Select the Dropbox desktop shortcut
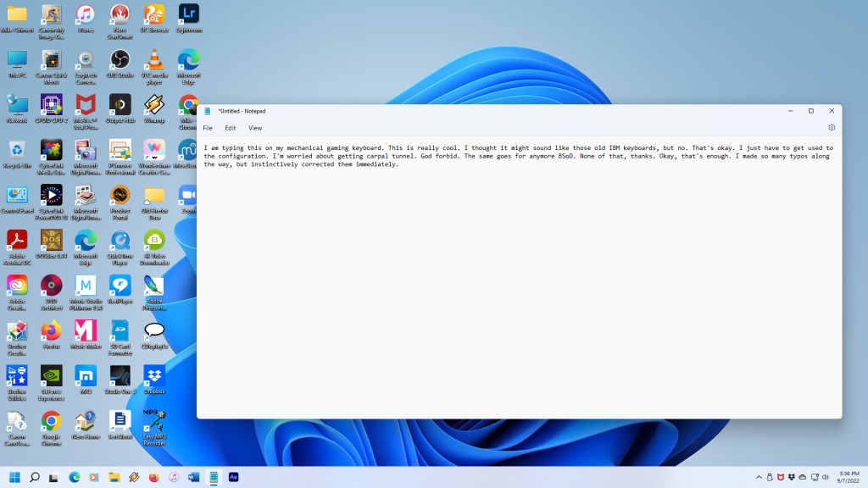The height and width of the screenshot is (488, 868). pyautogui.click(x=154, y=374)
